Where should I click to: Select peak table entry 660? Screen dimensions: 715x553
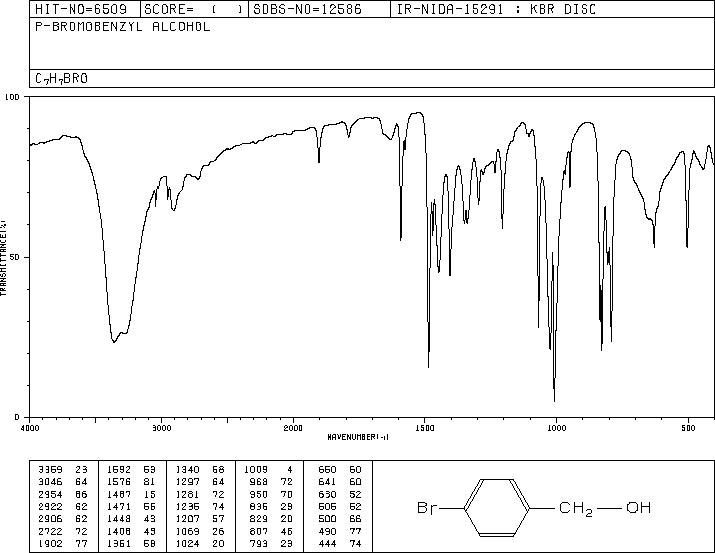click(x=327, y=470)
